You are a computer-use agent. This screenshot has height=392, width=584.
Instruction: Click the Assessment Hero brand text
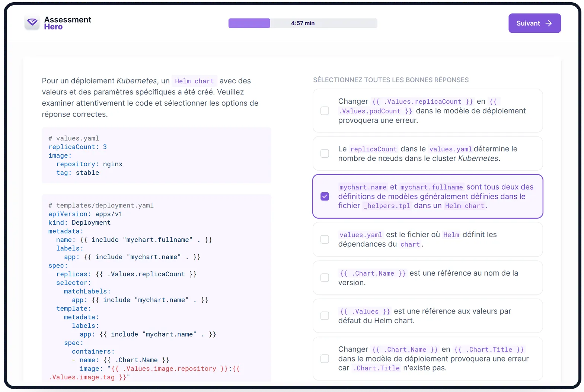[x=67, y=23]
